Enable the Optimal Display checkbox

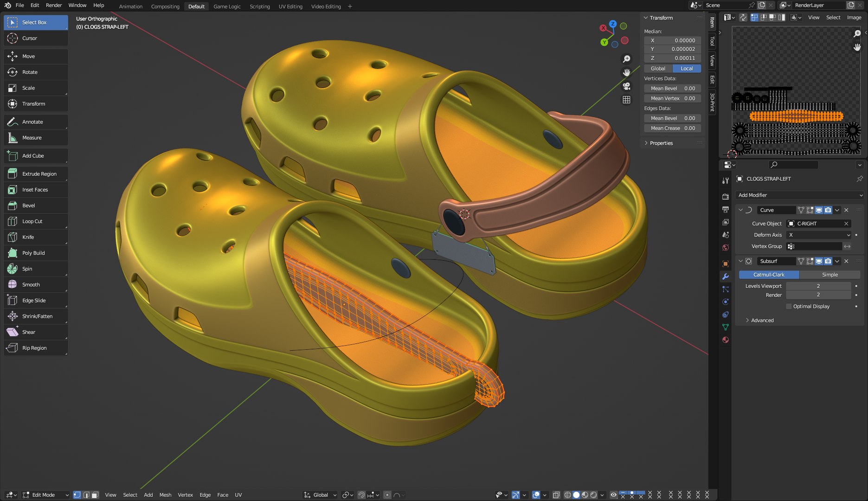tap(789, 306)
